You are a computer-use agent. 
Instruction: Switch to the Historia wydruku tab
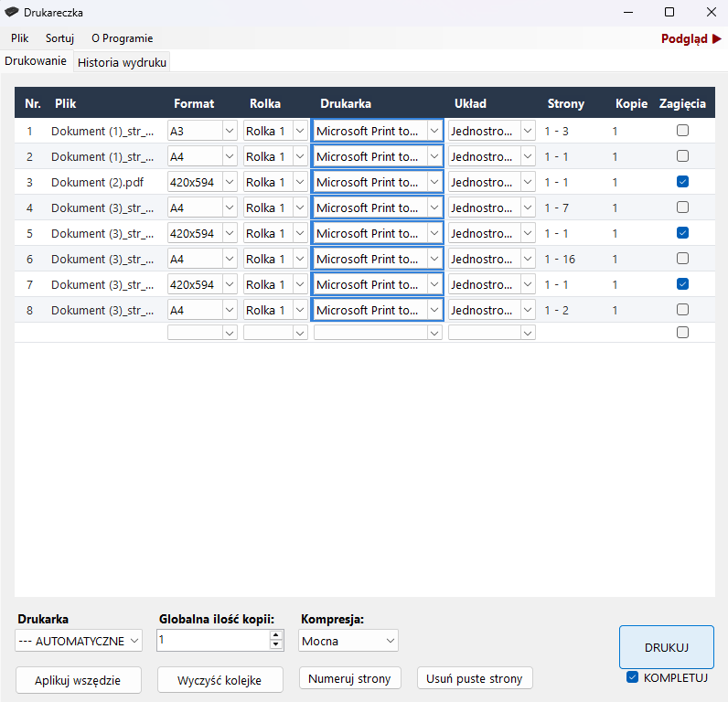pyautogui.click(x=122, y=62)
